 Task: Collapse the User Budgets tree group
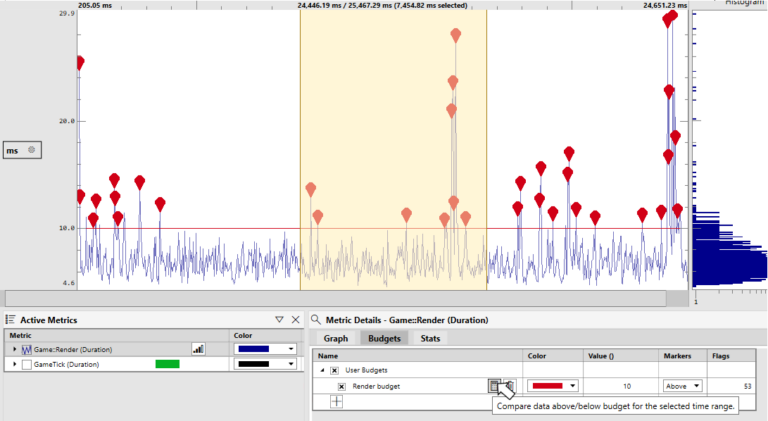322,370
